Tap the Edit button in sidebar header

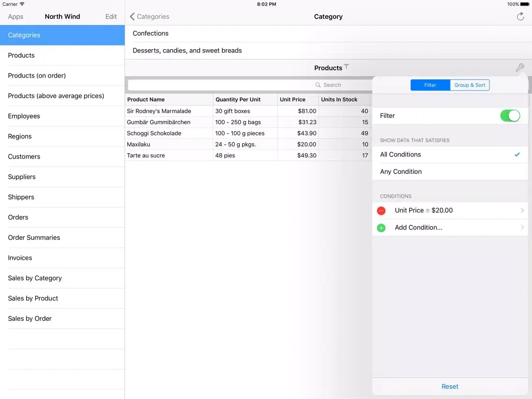pos(111,16)
